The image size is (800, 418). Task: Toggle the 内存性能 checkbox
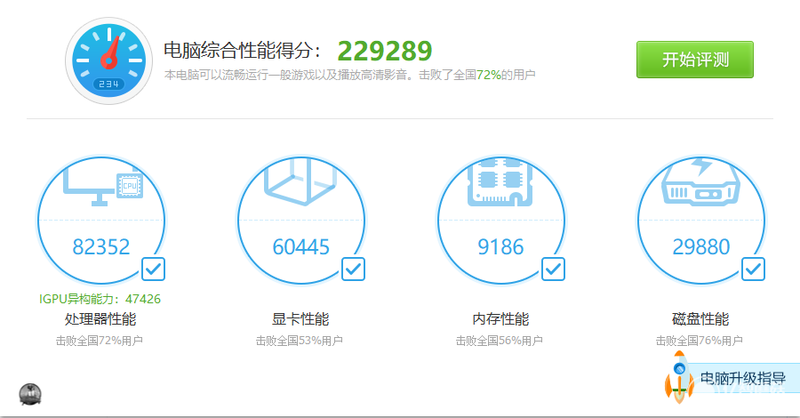point(553,269)
